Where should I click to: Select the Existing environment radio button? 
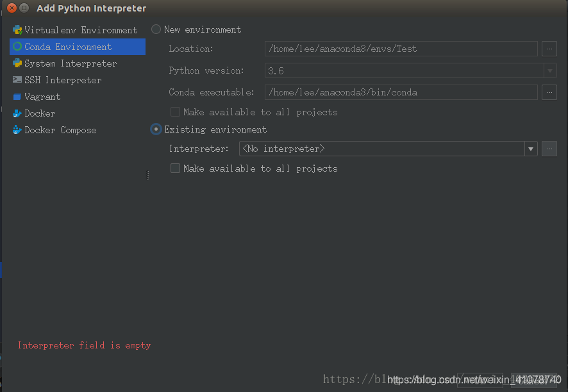155,129
